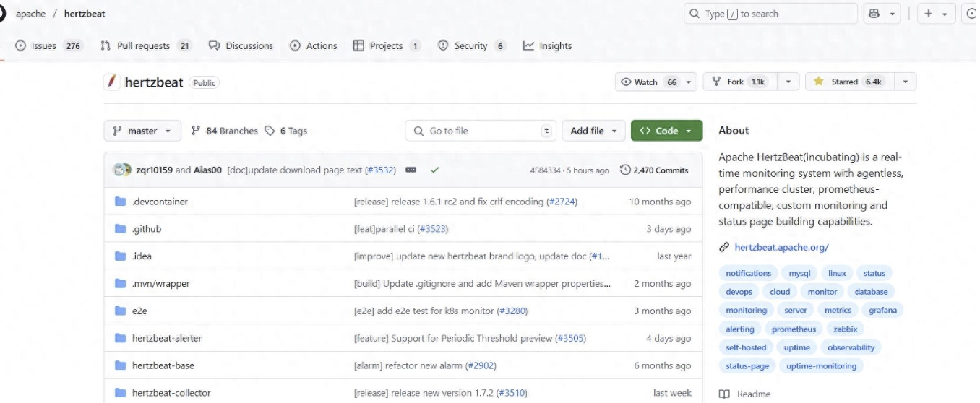Toggle the Starred button
The width and height of the screenshot is (980, 403).
848,82
